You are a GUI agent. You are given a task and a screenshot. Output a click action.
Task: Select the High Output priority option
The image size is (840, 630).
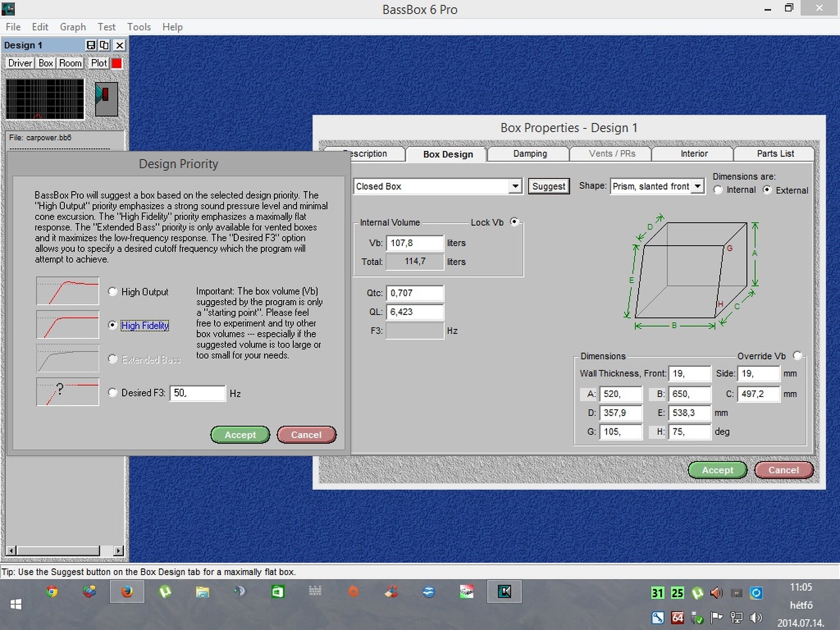[x=113, y=291]
